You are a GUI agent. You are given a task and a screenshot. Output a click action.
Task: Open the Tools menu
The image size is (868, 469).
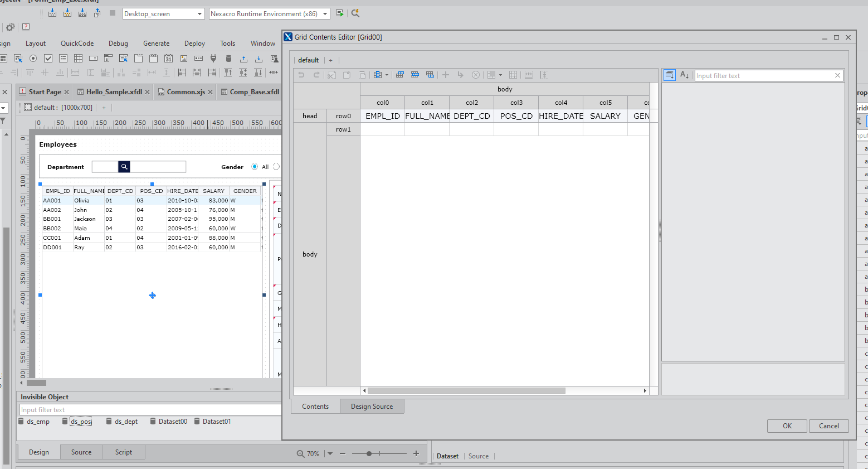pyautogui.click(x=227, y=43)
